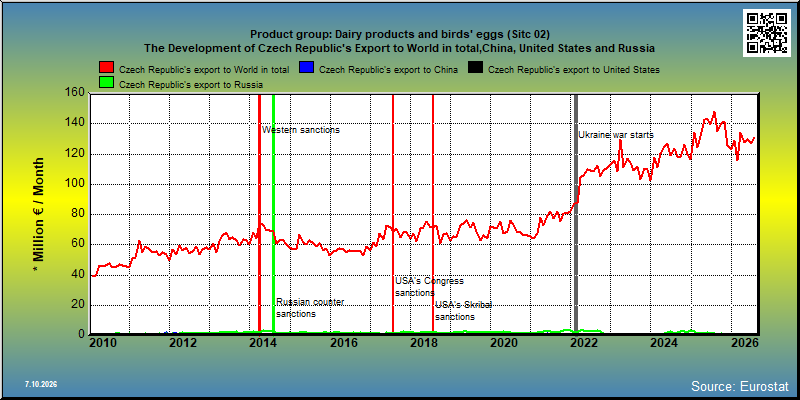Click the 2022 label on the x-axis
The image size is (800, 400).
583,343
